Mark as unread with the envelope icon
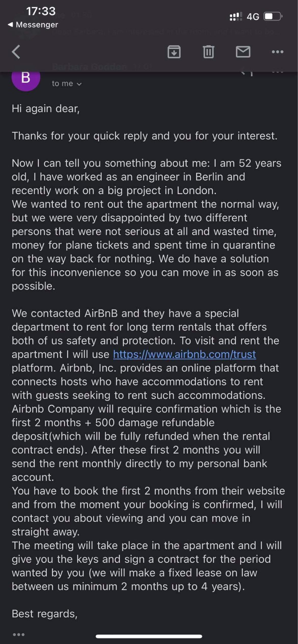 [x=243, y=52]
